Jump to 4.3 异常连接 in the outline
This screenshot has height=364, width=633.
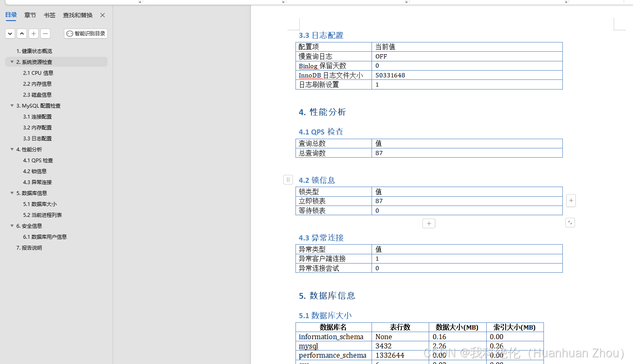pyautogui.click(x=37, y=182)
